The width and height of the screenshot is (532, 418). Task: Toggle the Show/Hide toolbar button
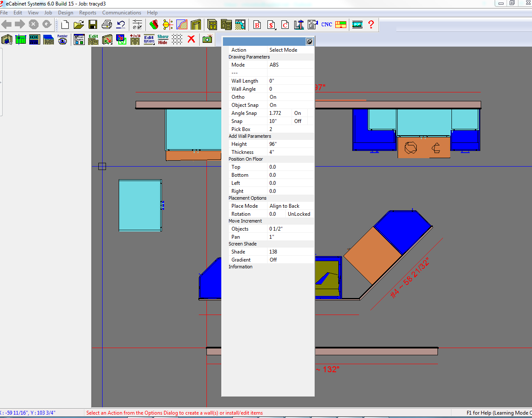pyautogui.click(x=163, y=39)
